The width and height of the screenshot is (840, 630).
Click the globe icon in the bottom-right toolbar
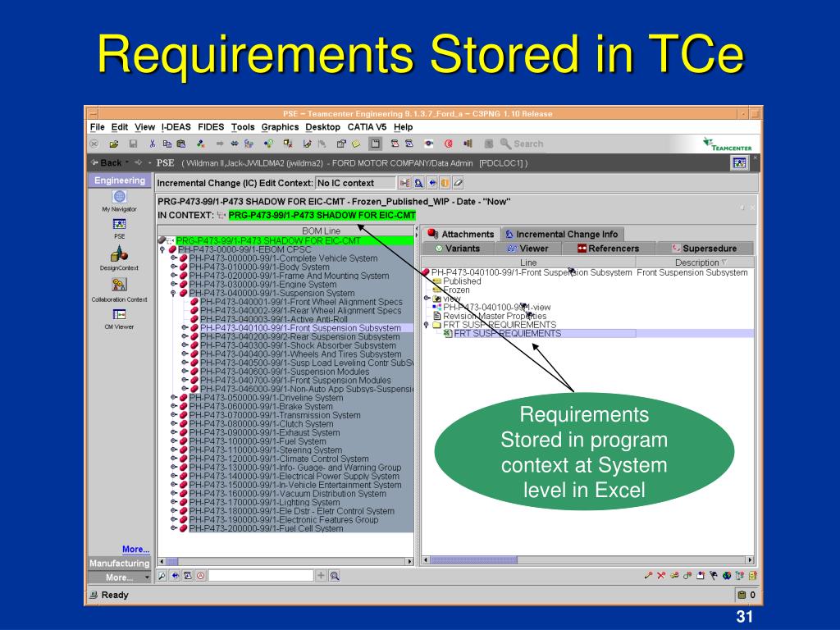(727, 576)
